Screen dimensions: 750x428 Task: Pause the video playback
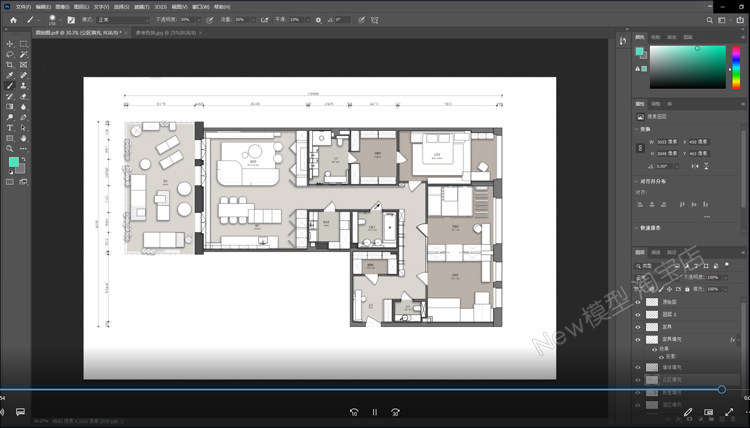tap(375, 411)
